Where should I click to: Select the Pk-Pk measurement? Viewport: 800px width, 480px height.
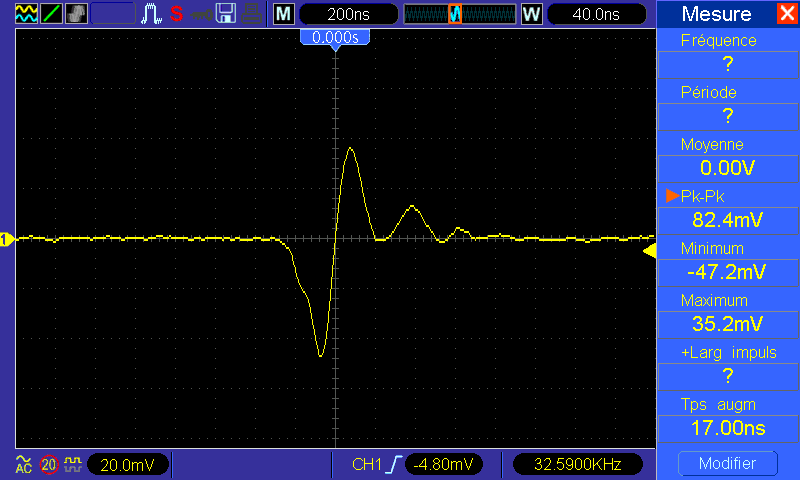click(x=727, y=208)
